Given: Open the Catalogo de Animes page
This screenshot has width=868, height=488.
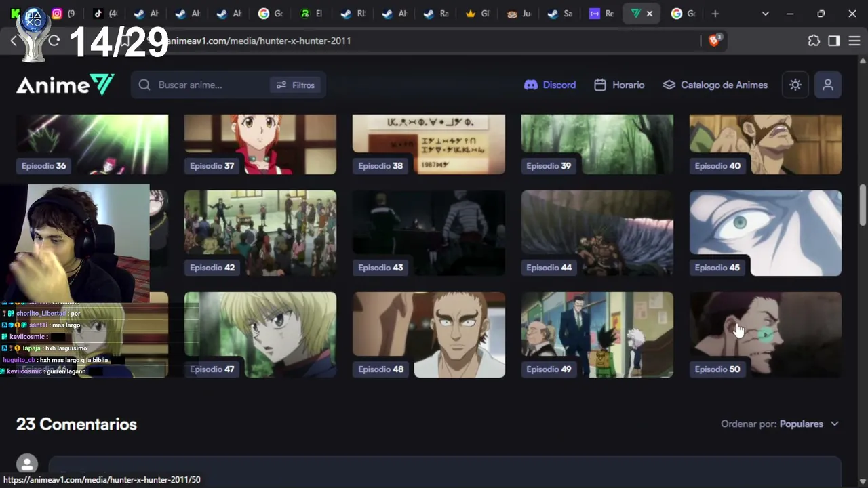Looking at the screenshot, I should pyautogui.click(x=715, y=85).
